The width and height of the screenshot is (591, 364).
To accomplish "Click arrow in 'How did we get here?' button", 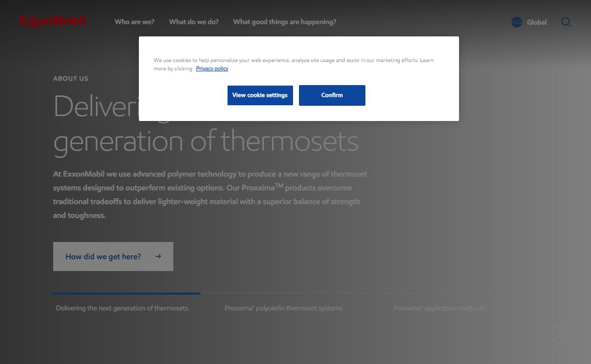I will coord(158,256).
